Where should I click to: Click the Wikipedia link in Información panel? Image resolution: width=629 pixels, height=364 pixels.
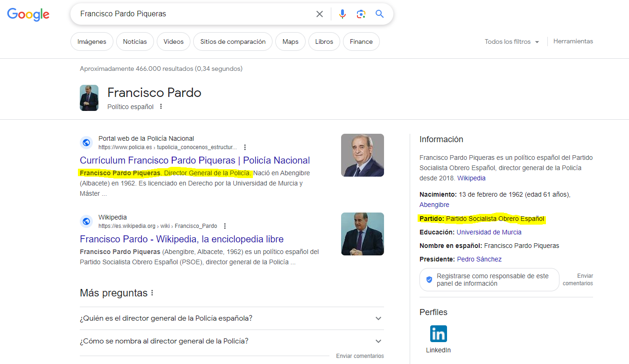tap(471, 178)
